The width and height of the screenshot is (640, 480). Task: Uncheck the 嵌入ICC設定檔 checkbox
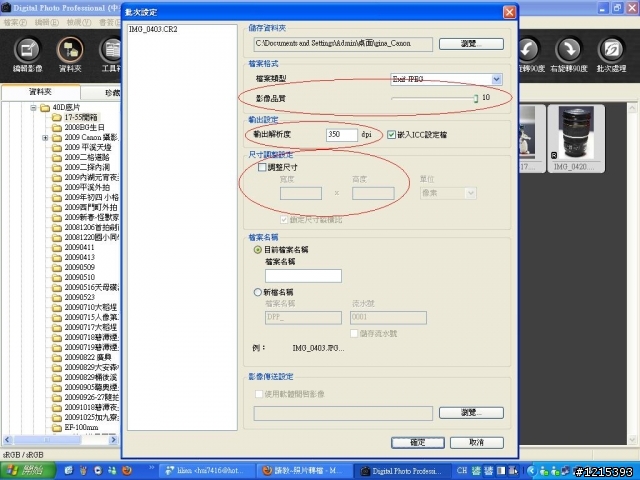point(391,134)
